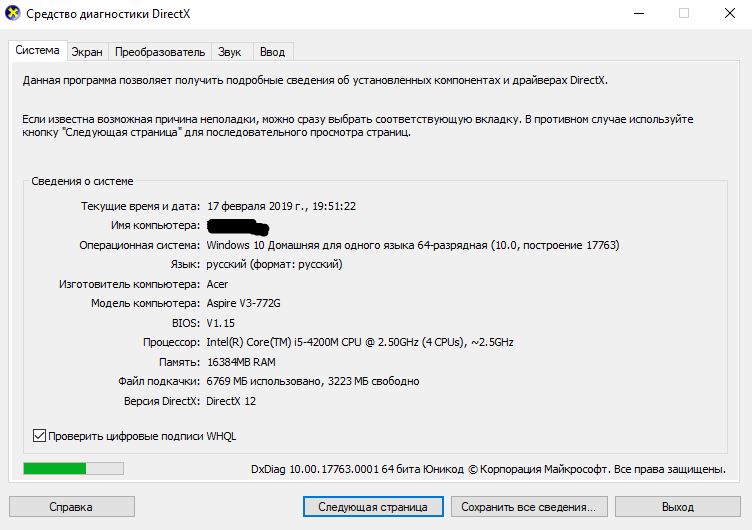Click Сохранить все сведения button
The image size is (752, 530).
[x=529, y=506]
